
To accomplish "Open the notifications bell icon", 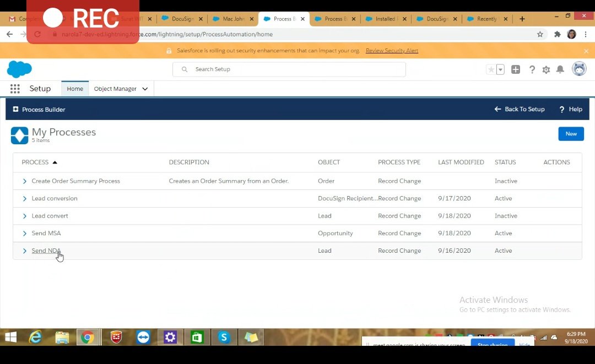I will 560,69.
